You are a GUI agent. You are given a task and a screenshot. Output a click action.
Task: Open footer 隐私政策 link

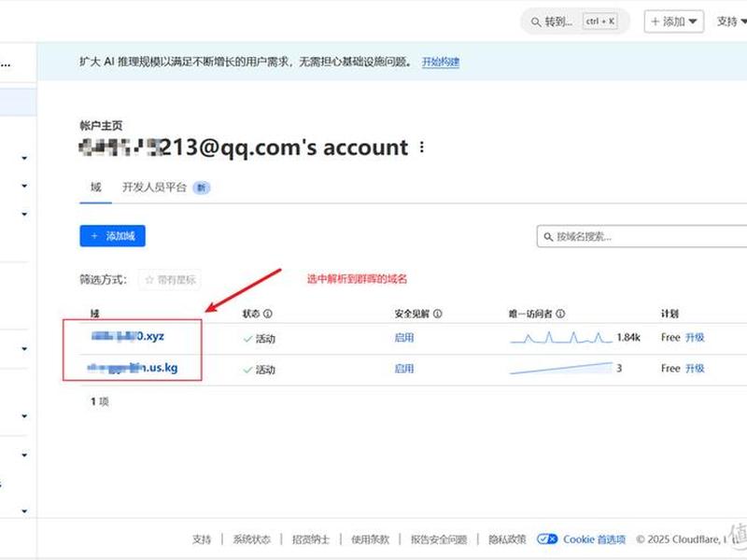click(x=507, y=539)
